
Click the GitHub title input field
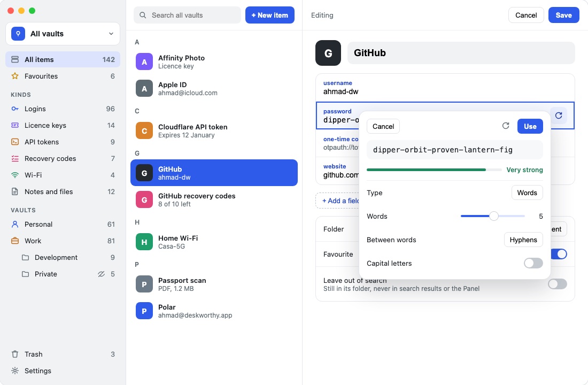click(461, 53)
